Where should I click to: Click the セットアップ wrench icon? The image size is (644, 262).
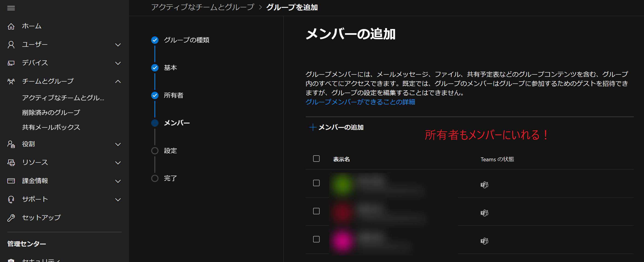pyautogui.click(x=11, y=218)
